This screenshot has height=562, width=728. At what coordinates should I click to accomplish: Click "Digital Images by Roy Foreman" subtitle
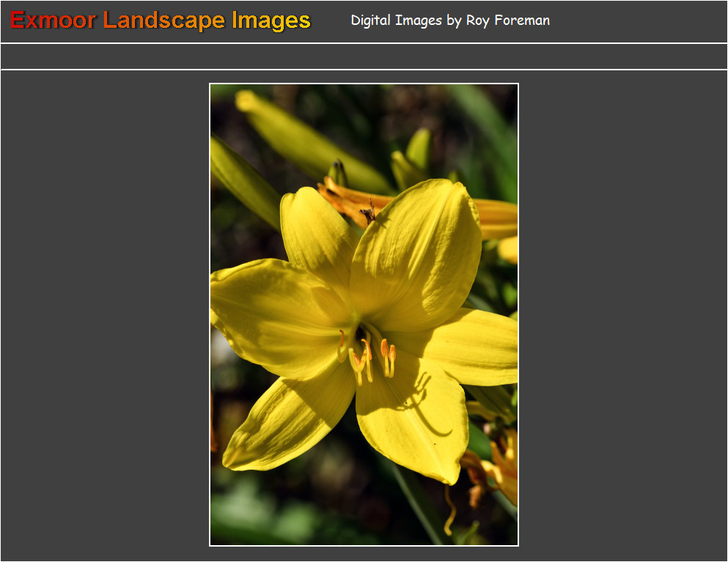[x=449, y=21]
